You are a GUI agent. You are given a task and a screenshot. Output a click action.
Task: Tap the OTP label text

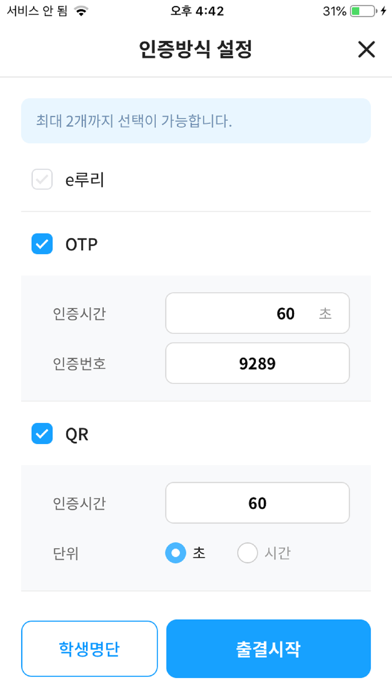[x=82, y=245]
